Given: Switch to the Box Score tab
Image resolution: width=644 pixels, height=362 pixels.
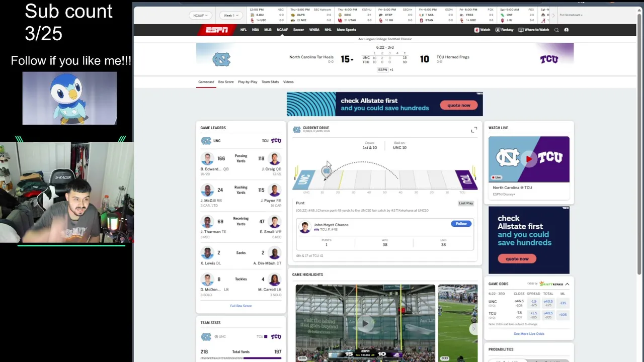Looking at the screenshot, I should 226,82.
